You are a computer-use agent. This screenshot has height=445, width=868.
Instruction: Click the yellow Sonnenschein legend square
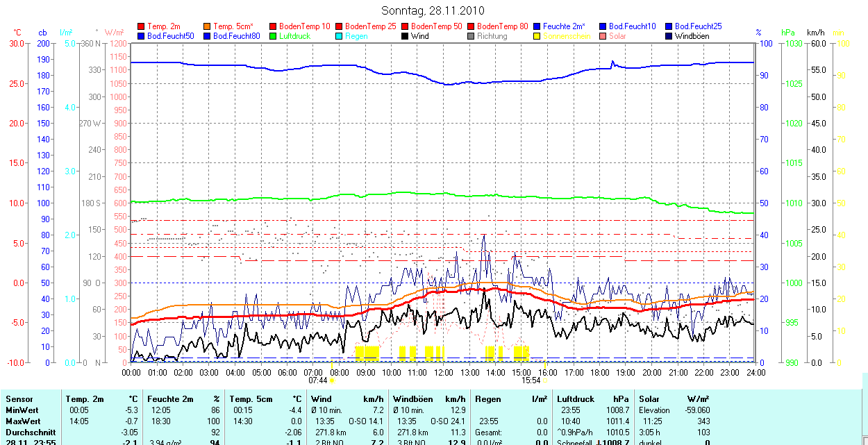[537, 36]
